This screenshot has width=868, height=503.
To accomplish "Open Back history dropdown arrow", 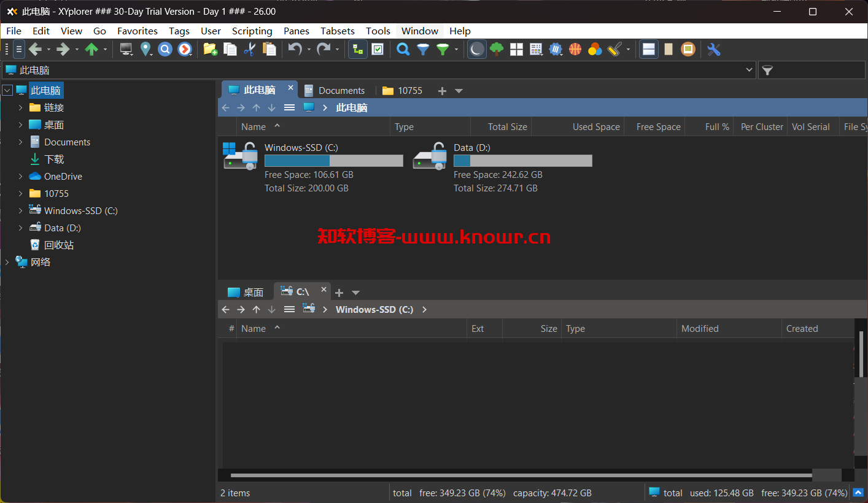I will (x=48, y=50).
